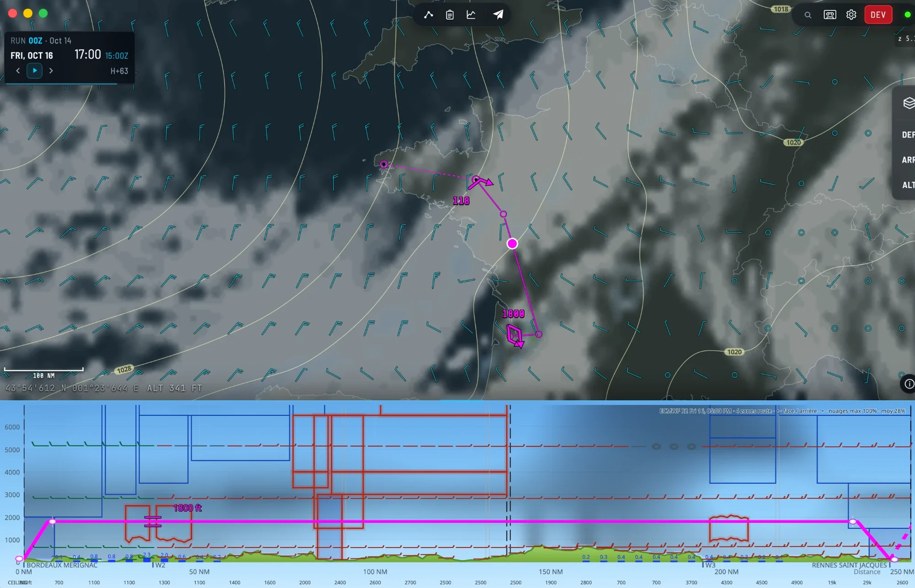The image size is (915, 588).
Task: Click the 00Z model run label
Action: click(x=35, y=41)
